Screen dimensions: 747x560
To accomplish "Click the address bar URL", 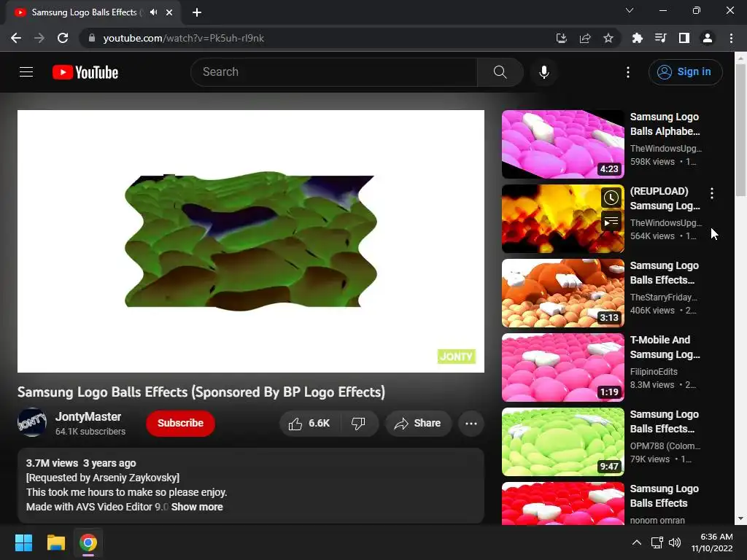I will coord(183,38).
